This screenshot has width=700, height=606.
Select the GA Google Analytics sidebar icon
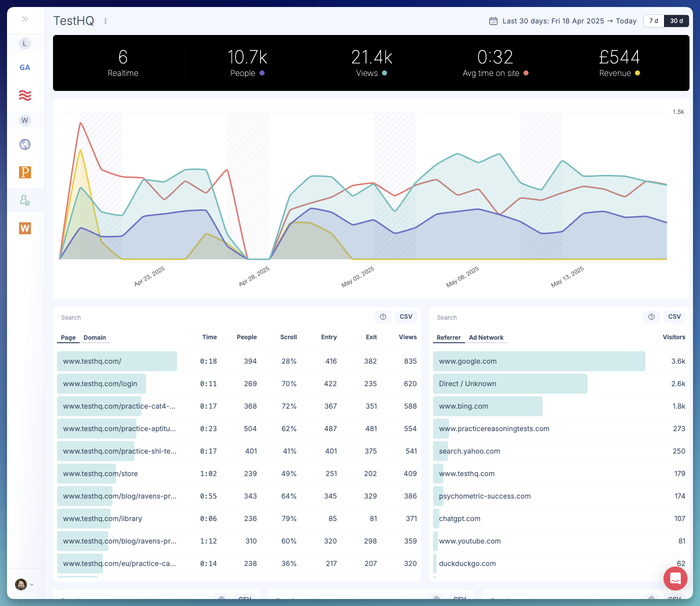(x=24, y=67)
